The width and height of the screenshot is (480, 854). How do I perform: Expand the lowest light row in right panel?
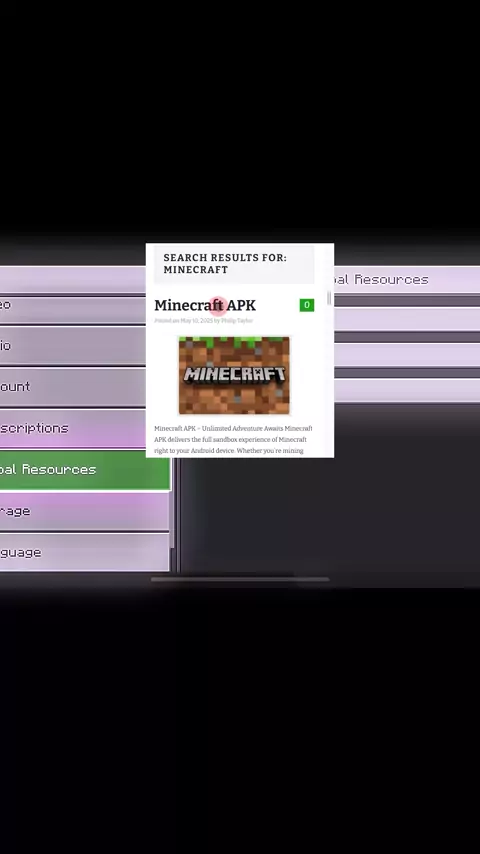click(x=407, y=391)
